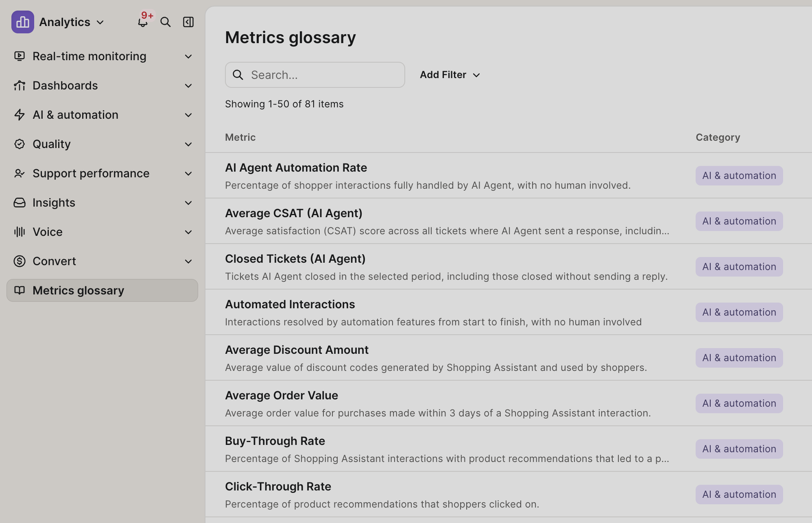
Task: Click the Metrics glossary book icon
Action: point(20,290)
